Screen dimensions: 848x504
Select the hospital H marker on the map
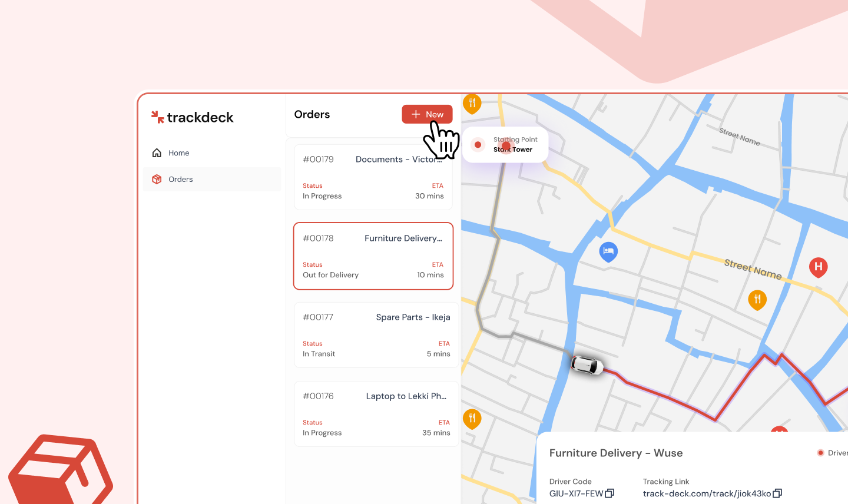[818, 267]
